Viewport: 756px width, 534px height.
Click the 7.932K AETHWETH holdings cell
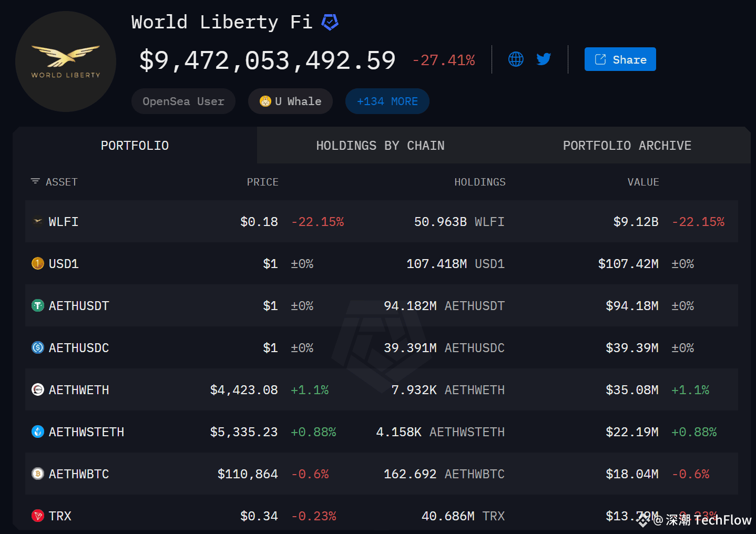click(448, 390)
